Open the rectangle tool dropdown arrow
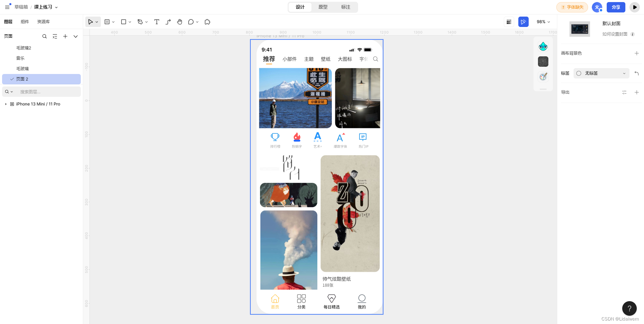Image resolution: width=644 pixels, height=324 pixels. coord(130,22)
